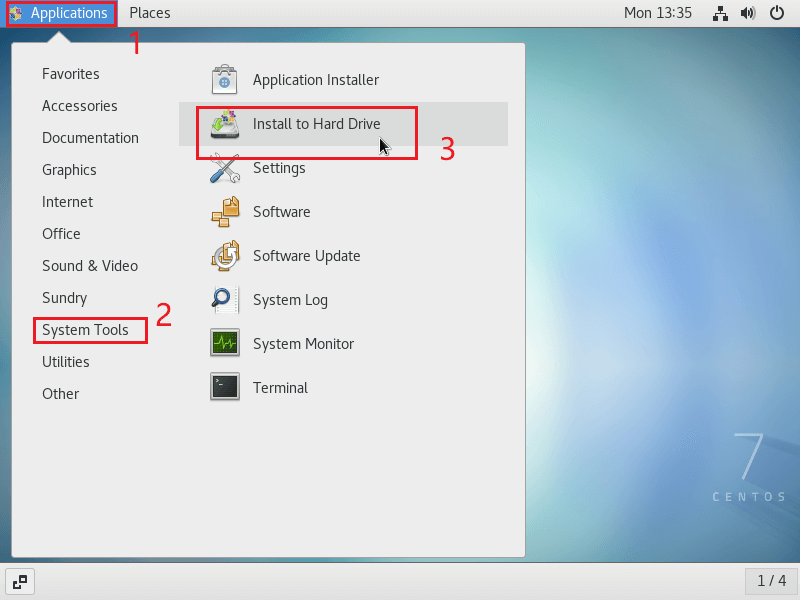Image resolution: width=800 pixels, height=600 pixels.
Task: Click the Software Update icon
Action: [x=225, y=256]
